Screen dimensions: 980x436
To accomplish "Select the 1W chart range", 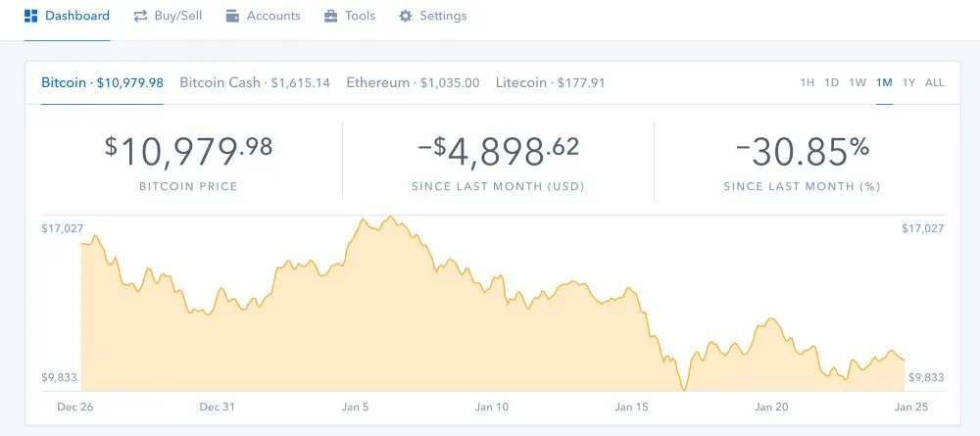I will [857, 83].
